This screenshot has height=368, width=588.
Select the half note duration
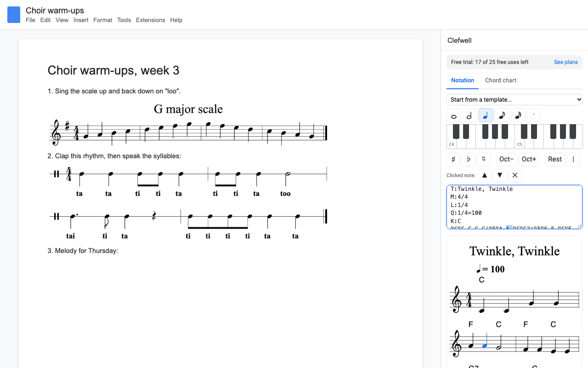[x=469, y=115]
